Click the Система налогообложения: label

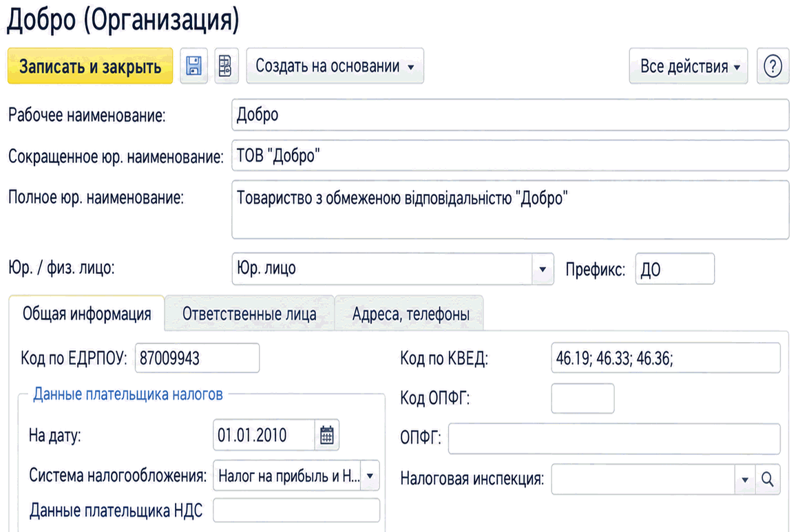point(118,476)
